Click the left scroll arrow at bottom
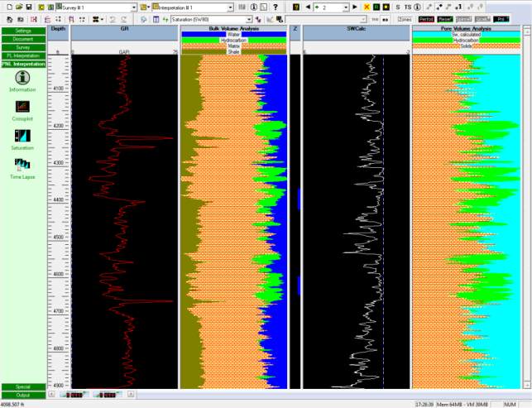532x408 pixels. 51,395
